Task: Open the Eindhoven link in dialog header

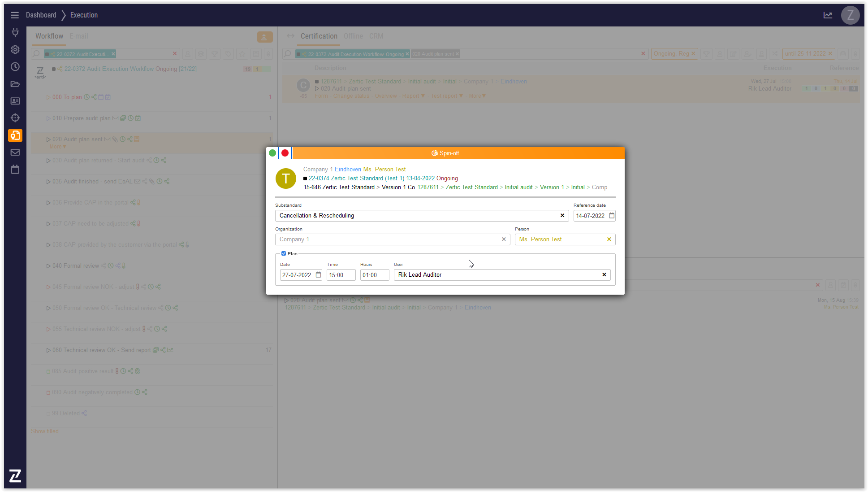Action: click(x=348, y=170)
